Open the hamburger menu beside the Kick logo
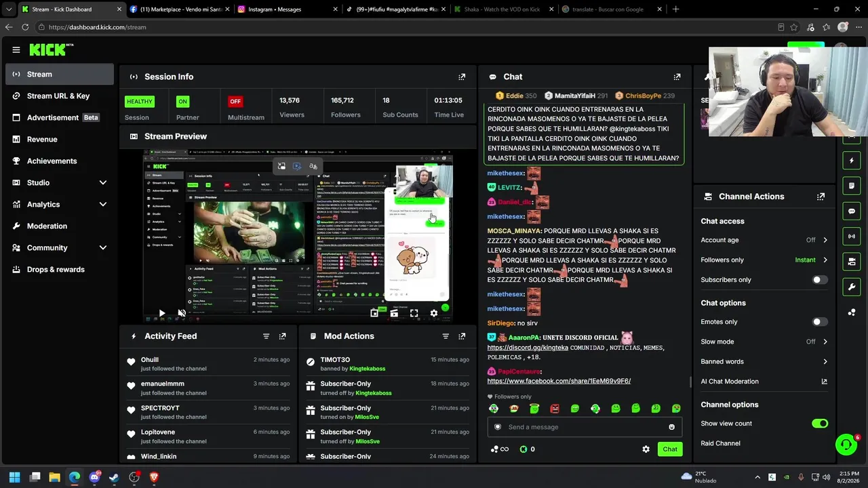This screenshot has height=488, width=868. [x=16, y=49]
